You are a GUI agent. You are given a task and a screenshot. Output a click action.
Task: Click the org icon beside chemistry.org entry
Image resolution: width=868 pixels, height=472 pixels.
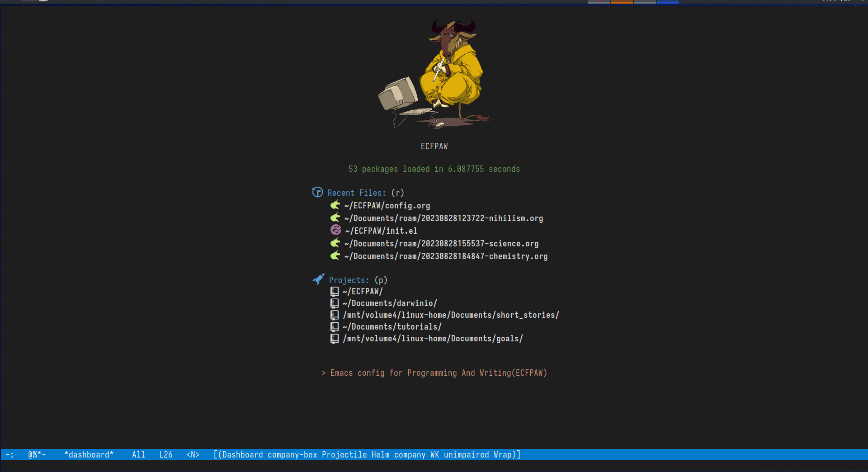[335, 256]
